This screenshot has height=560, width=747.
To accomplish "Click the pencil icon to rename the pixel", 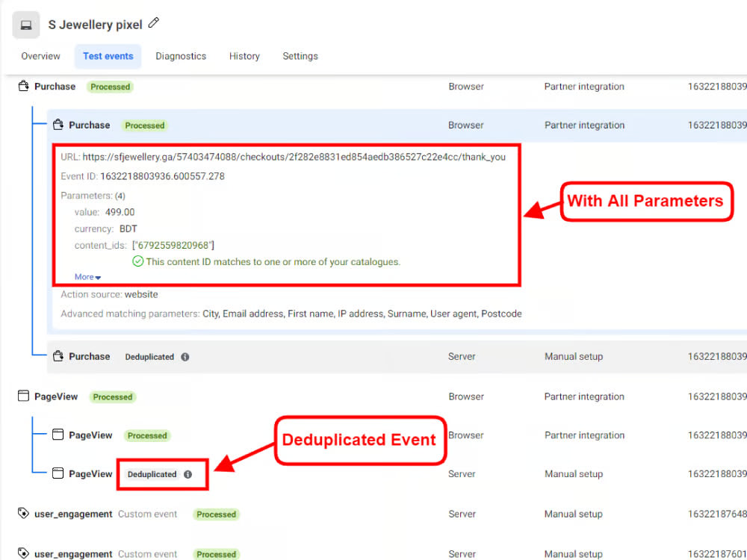I will tap(154, 24).
